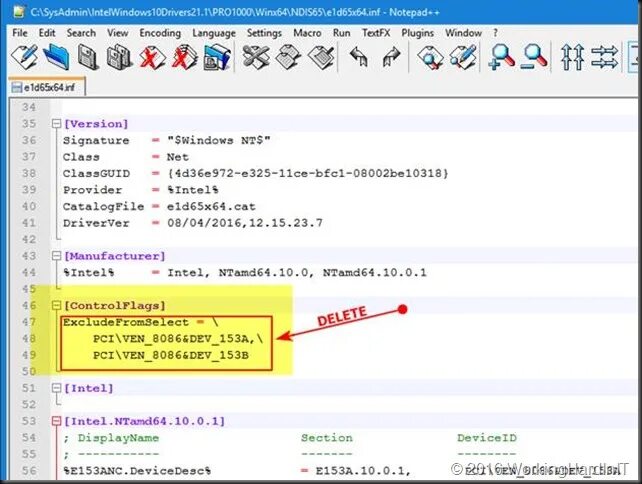Save the file with floppy disk icon

pyautogui.click(x=88, y=57)
